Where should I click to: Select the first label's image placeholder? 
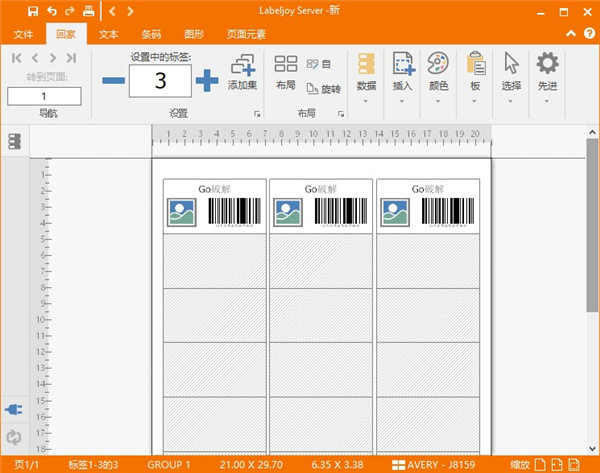183,212
